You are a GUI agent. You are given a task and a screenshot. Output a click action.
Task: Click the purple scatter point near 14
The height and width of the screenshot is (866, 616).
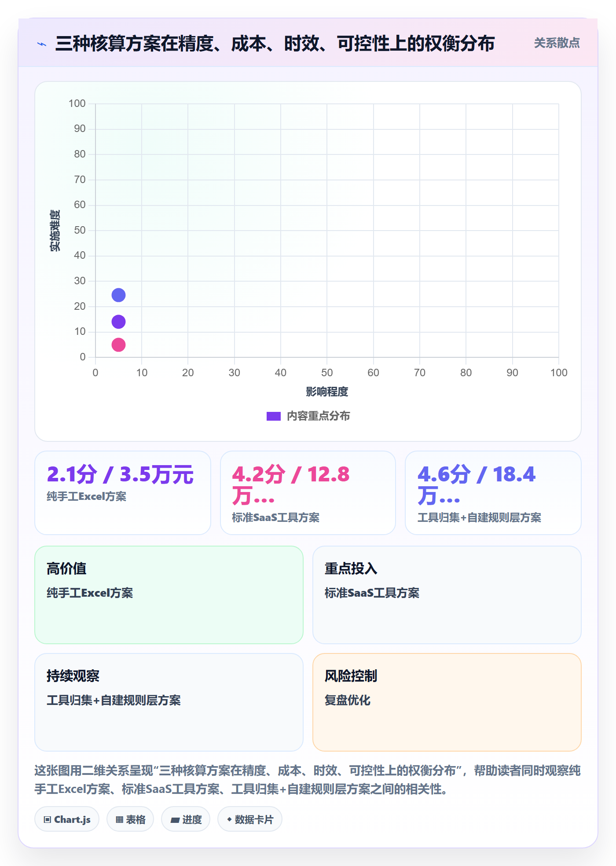point(118,322)
